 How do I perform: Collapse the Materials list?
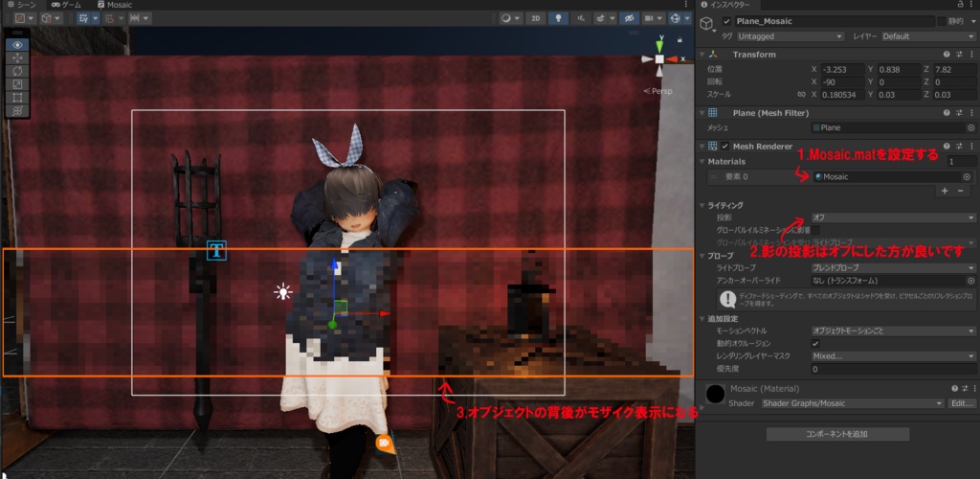click(x=702, y=161)
